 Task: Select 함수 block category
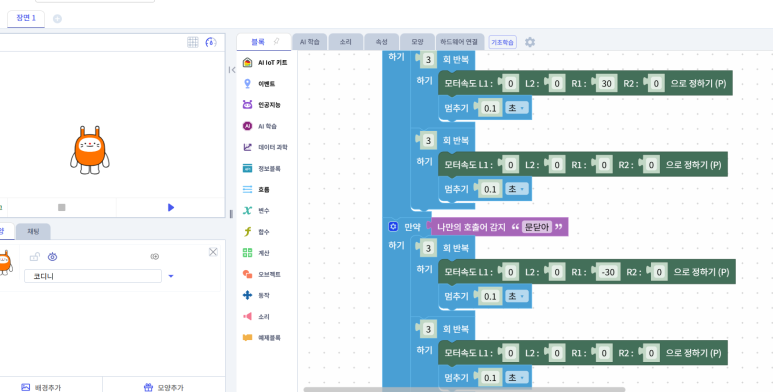[256, 232]
